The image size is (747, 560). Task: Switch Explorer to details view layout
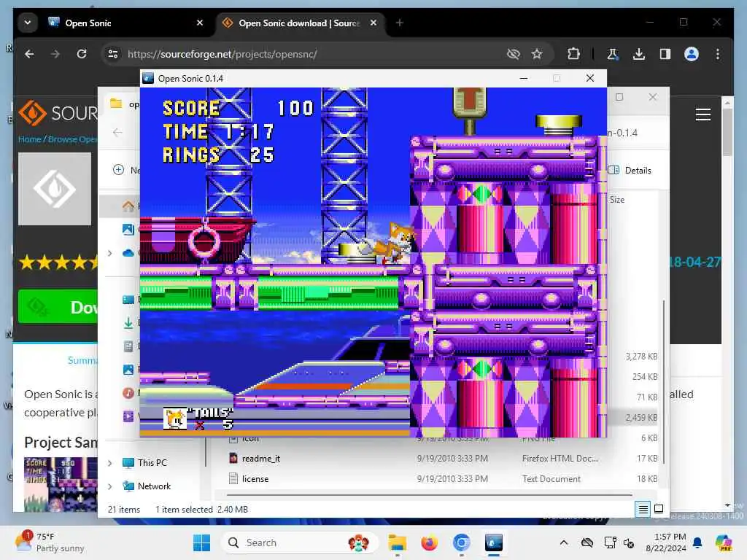(643, 509)
